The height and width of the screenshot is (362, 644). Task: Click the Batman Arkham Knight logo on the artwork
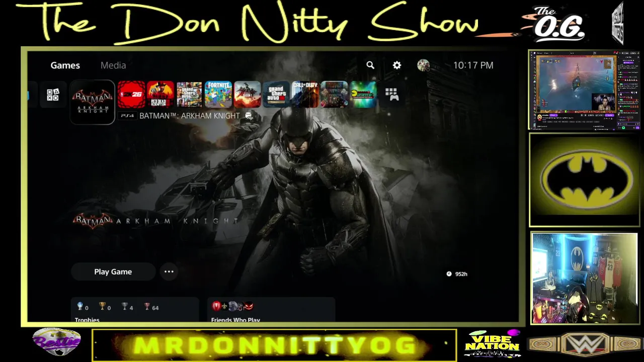coord(156,221)
